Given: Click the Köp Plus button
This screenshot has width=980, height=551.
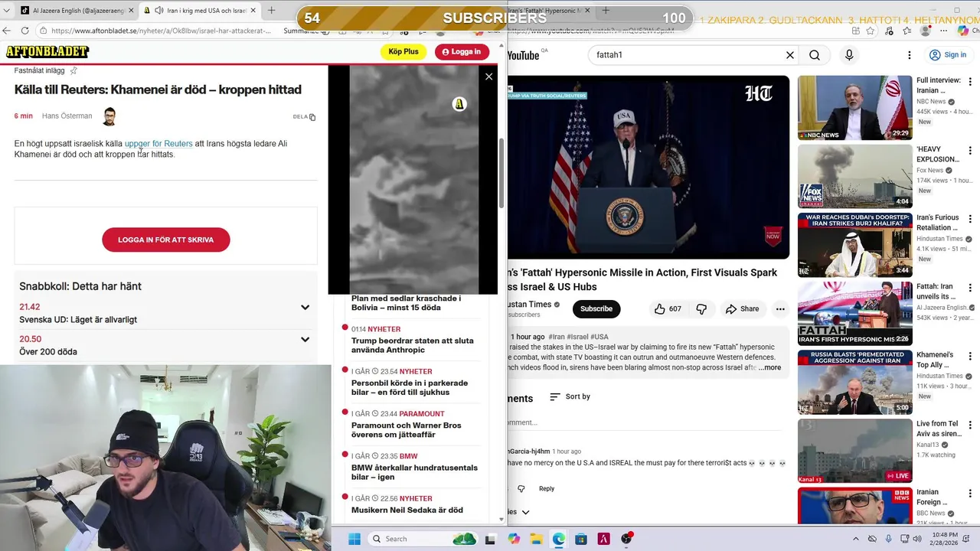Looking at the screenshot, I should 403,52.
